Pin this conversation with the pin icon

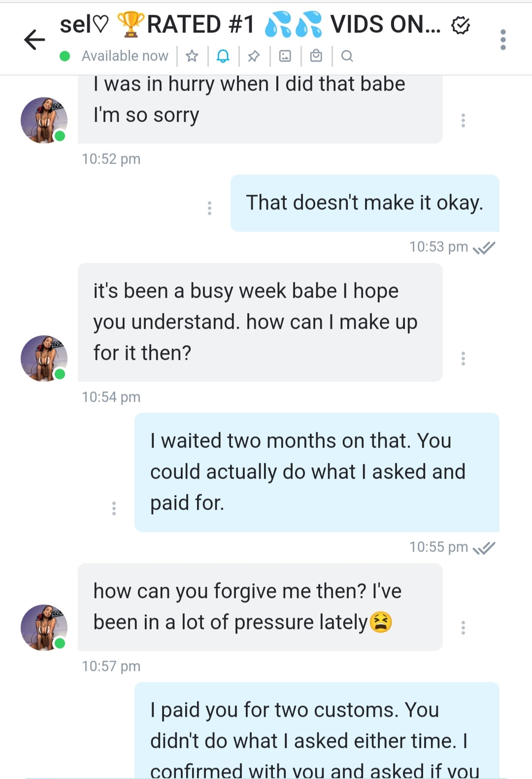pyautogui.click(x=254, y=56)
